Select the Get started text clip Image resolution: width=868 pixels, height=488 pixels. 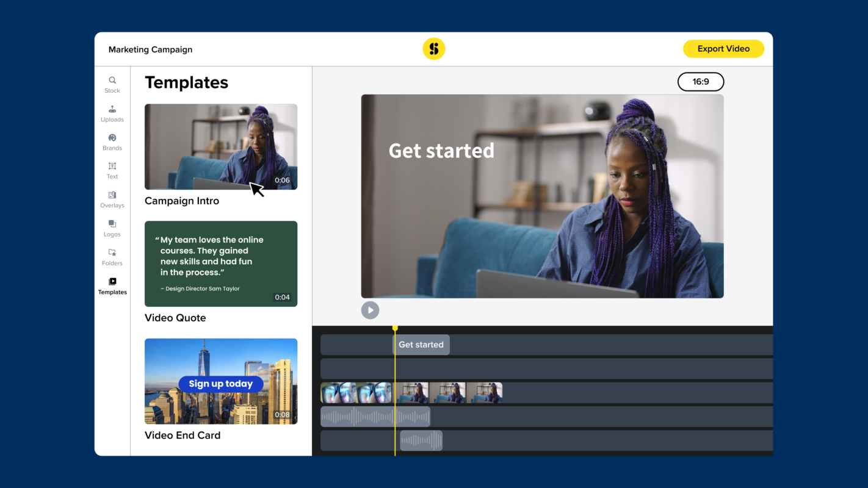[421, 345]
